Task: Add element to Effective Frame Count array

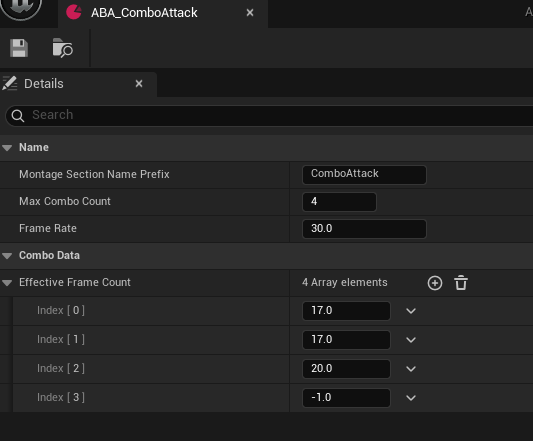Action: tap(435, 283)
